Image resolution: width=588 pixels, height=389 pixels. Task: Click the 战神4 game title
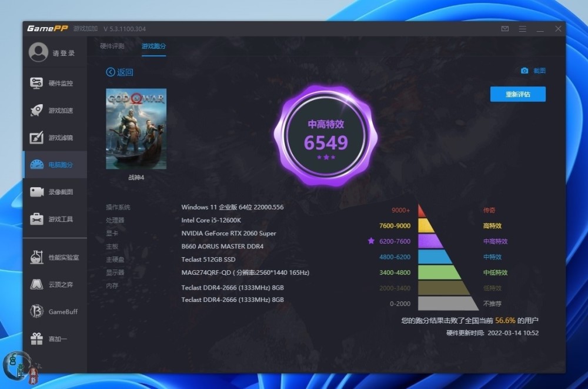click(x=136, y=177)
